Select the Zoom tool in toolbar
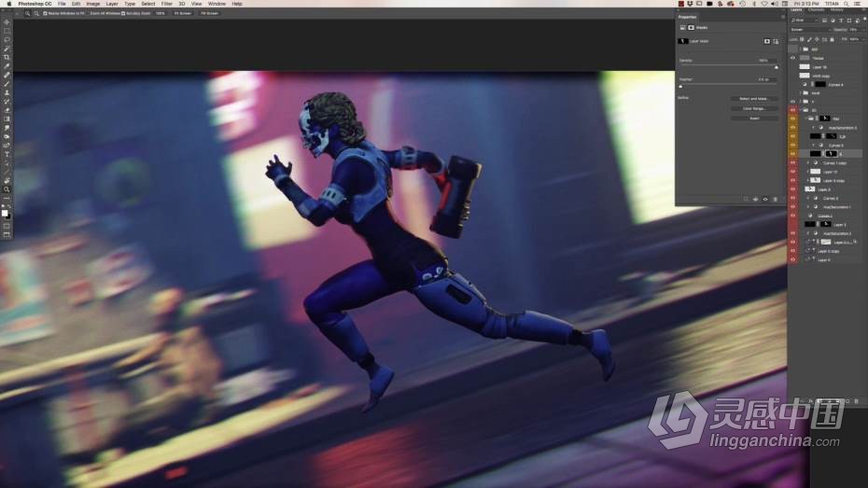 point(7,189)
